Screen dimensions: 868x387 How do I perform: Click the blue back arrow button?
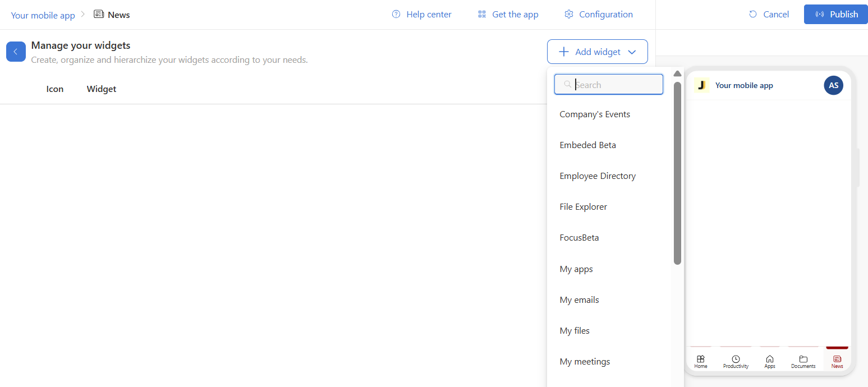click(x=16, y=52)
